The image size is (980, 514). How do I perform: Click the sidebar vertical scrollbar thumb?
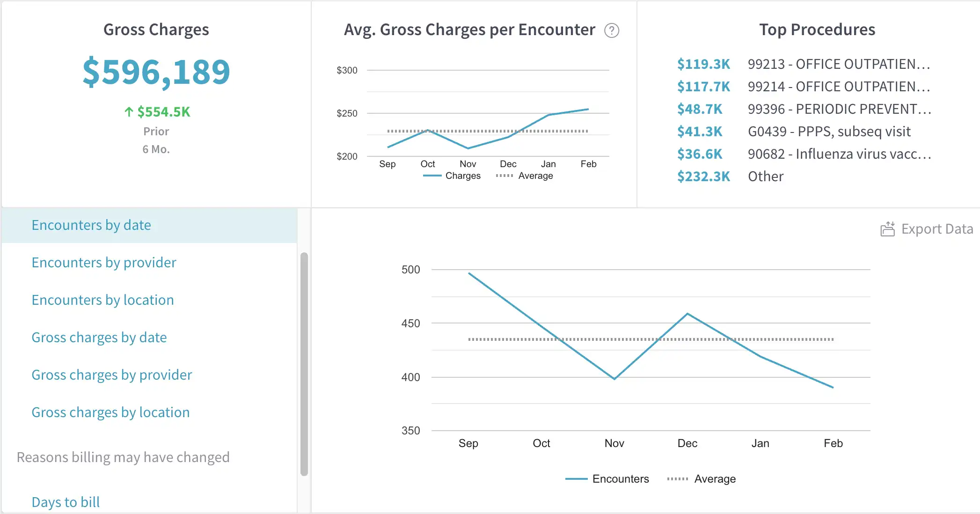(x=304, y=364)
